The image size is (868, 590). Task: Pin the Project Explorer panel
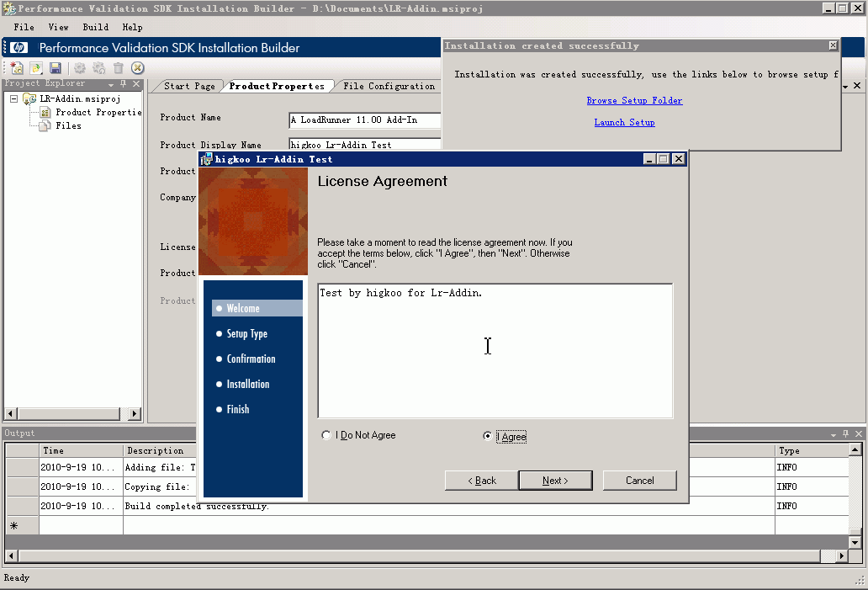click(124, 83)
